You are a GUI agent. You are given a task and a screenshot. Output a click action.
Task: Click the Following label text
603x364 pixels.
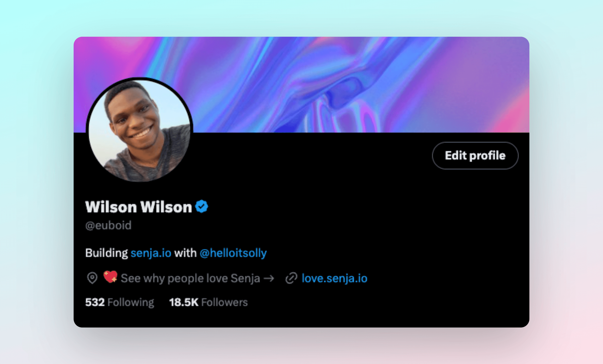(x=131, y=302)
